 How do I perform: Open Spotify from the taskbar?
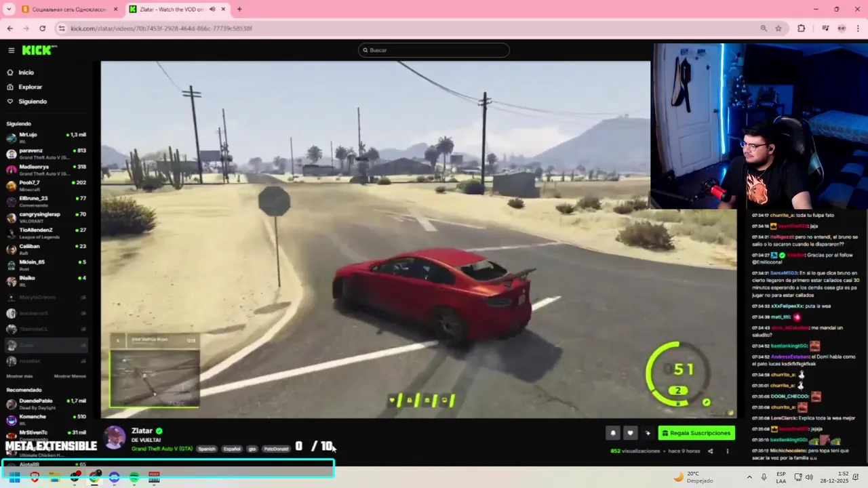134,477
